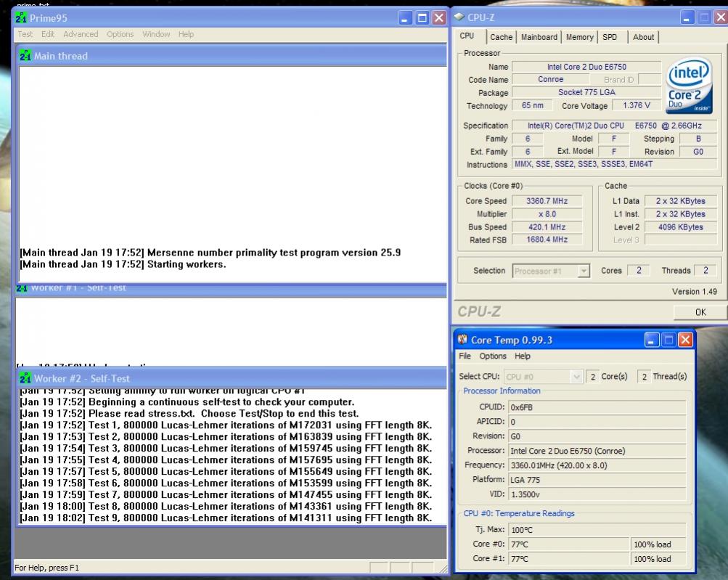
Task: Click the Core #0 temperature 77°C
Action: point(569,544)
